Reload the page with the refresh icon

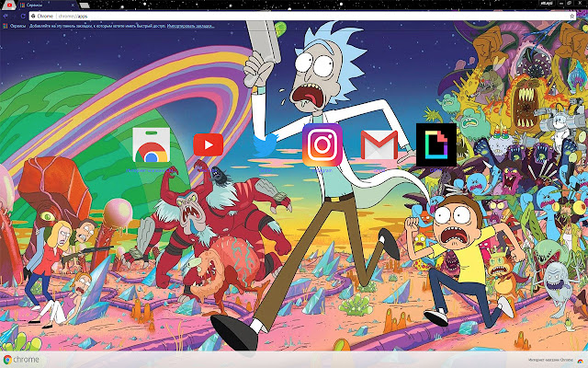click(x=23, y=17)
